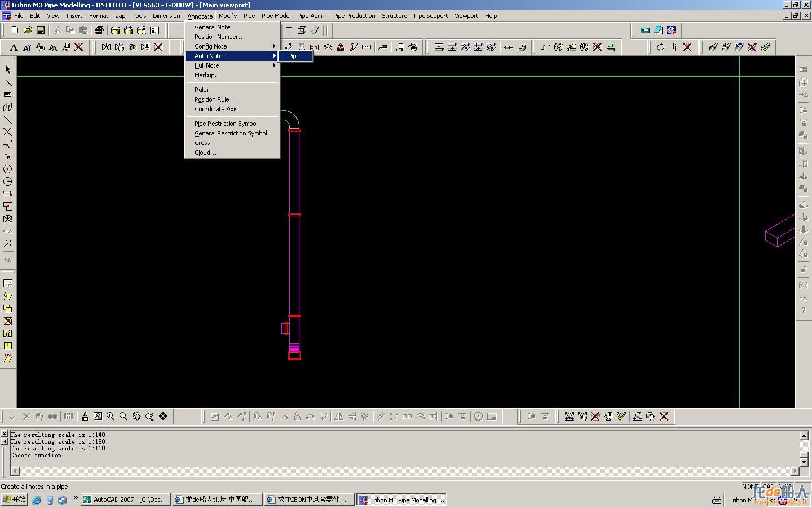Click the diagonal red cross tool on the left
This screenshot has height=508, width=812.
coord(8,132)
